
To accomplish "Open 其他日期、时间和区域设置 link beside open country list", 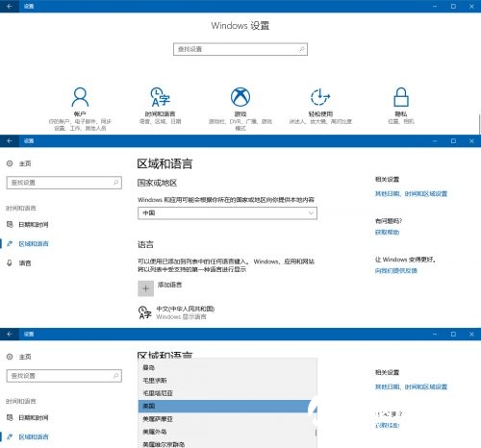I will click(411, 386).
